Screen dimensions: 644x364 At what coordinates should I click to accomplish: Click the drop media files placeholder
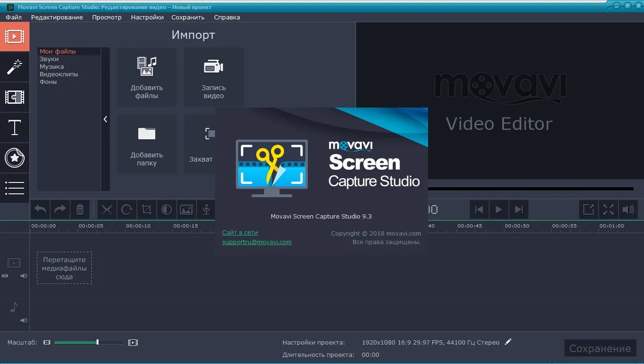[x=64, y=268]
